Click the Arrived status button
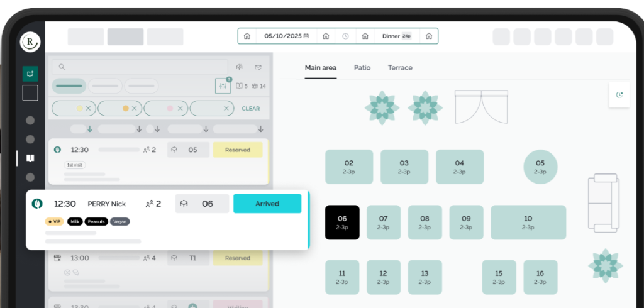The width and height of the screenshot is (644, 308). click(x=267, y=204)
